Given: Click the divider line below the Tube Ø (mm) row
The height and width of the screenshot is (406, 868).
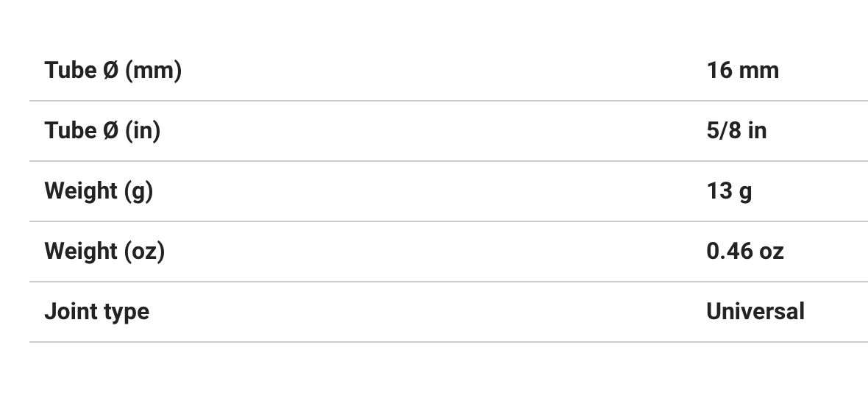Looking at the screenshot, I should click(449, 101).
